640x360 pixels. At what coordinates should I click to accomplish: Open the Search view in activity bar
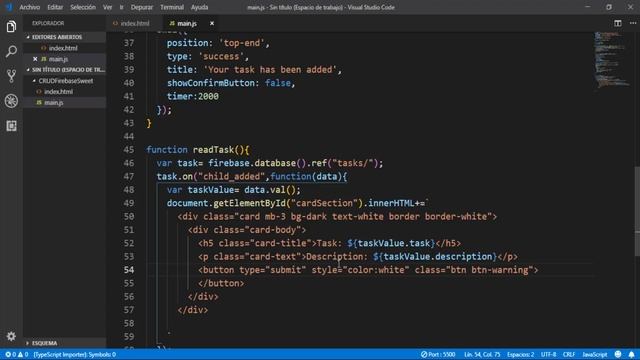[x=11, y=51]
